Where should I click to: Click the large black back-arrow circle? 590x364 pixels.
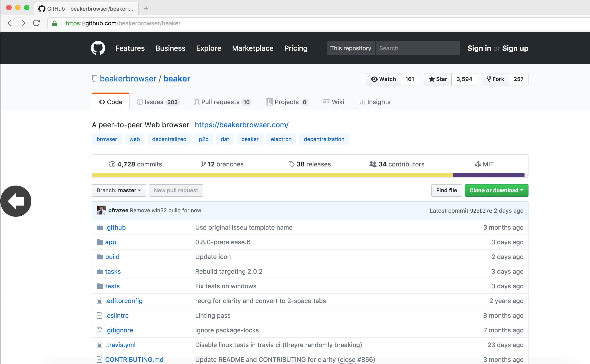pyautogui.click(x=16, y=201)
